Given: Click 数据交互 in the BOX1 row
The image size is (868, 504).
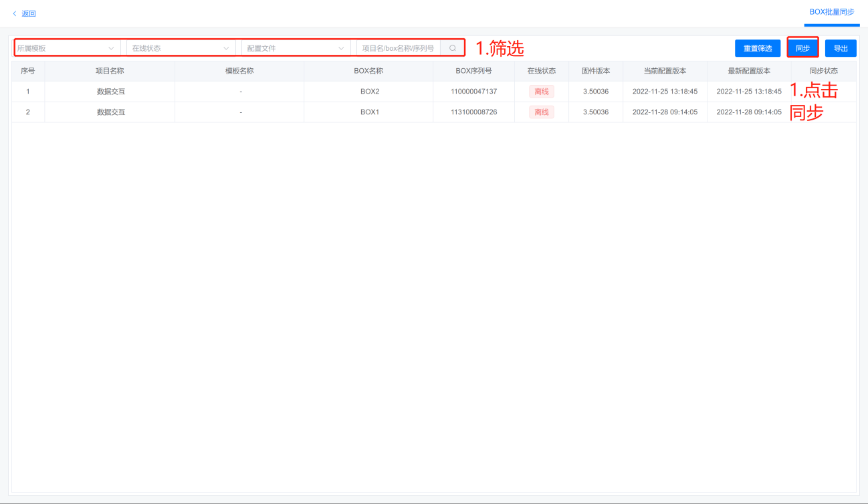Looking at the screenshot, I should [111, 112].
